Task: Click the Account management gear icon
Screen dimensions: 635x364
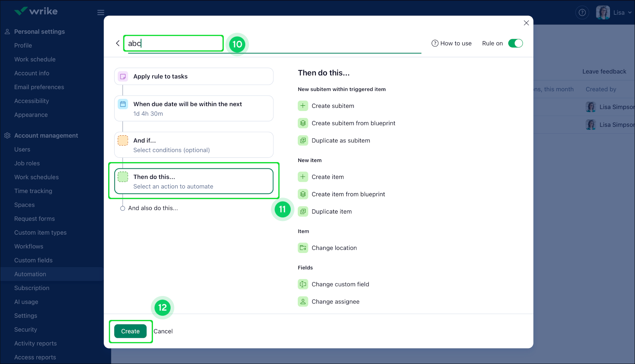Action: (x=7, y=136)
